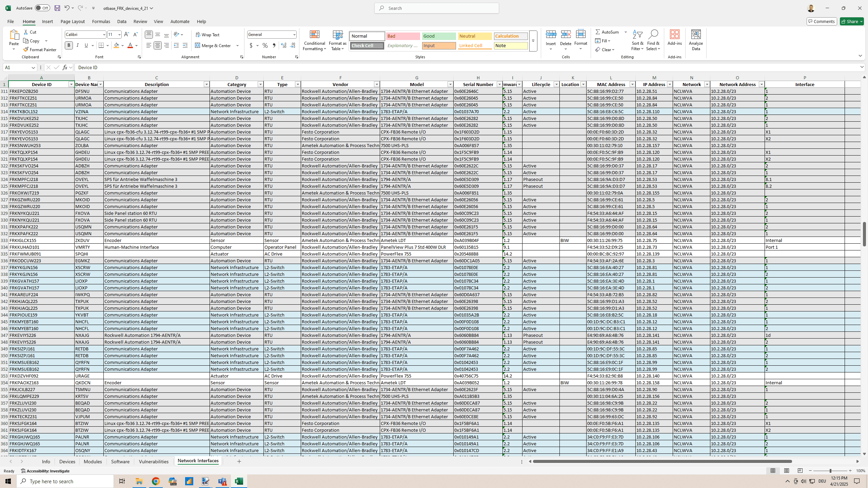Click the Analyze Data icon
The image size is (868, 488).
point(696,40)
